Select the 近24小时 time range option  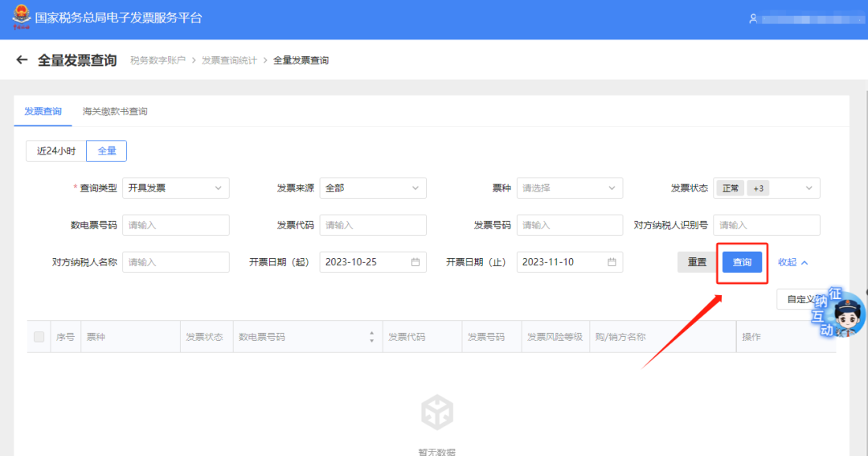click(56, 151)
